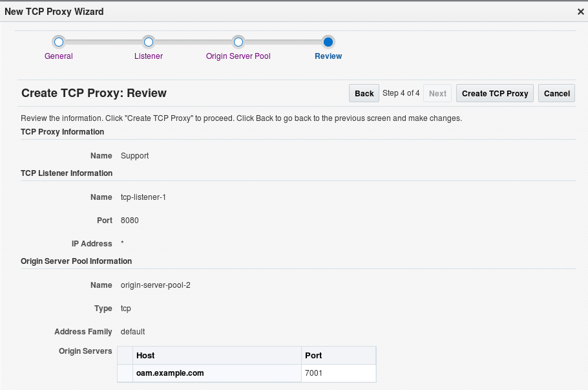The image size is (588, 390).
Task: Click the Create TCP Proxy button
Action: click(x=494, y=93)
